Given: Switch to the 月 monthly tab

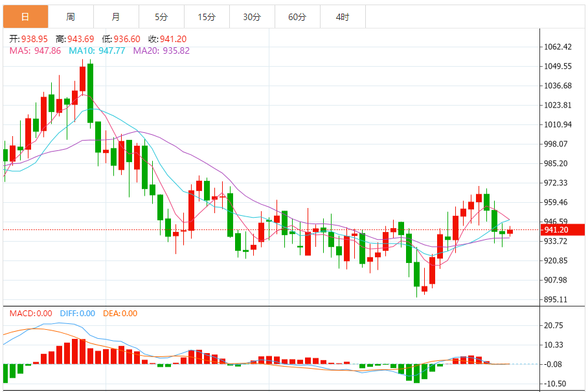Looking at the screenshot, I should [117, 17].
